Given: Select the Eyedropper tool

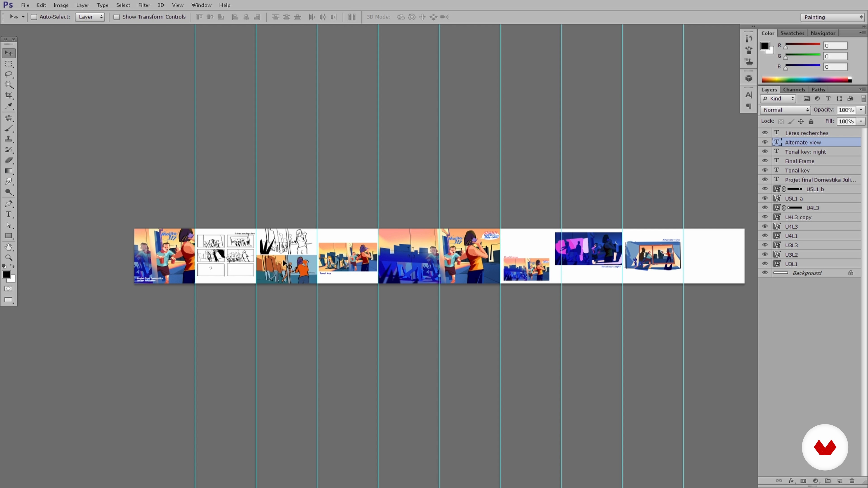Looking at the screenshot, I should [9, 106].
